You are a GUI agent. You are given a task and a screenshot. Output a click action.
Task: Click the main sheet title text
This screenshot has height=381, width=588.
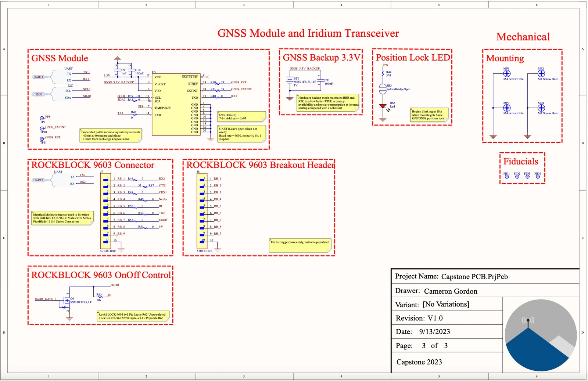click(x=308, y=33)
